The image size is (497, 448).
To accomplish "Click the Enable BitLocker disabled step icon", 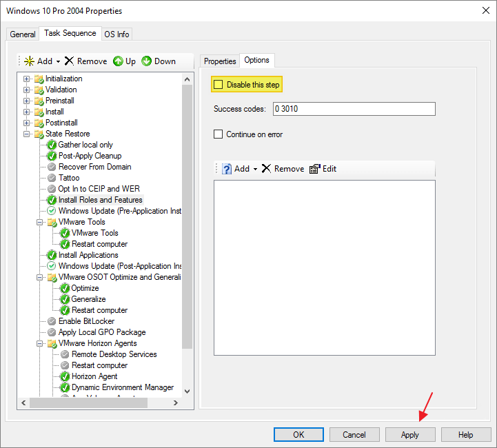I will pyautogui.click(x=52, y=321).
